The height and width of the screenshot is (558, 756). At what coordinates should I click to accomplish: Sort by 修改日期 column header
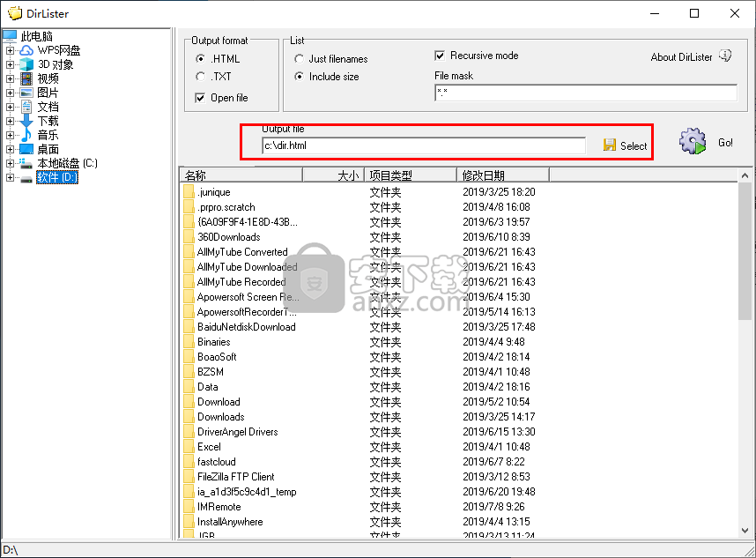coord(503,175)
